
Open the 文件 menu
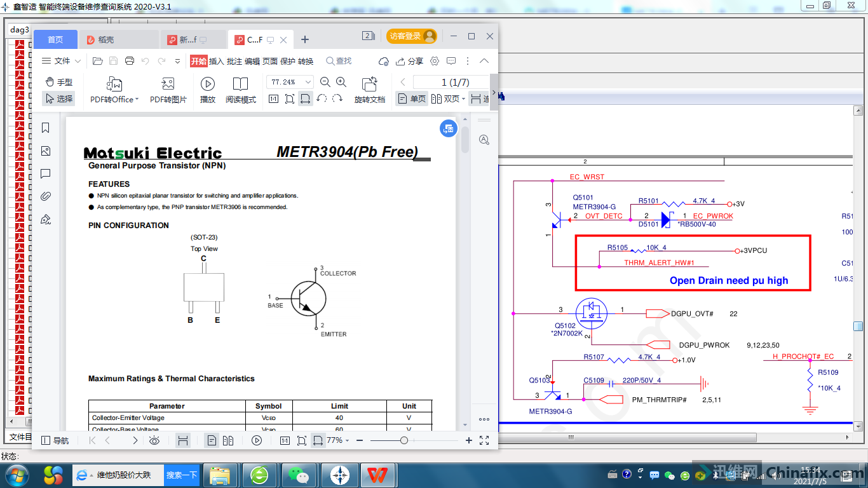62,61
